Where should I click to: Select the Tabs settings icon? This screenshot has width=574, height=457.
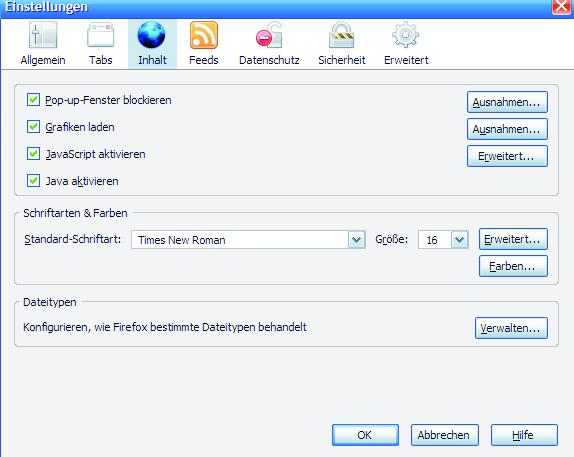click(x=101, y=35)
